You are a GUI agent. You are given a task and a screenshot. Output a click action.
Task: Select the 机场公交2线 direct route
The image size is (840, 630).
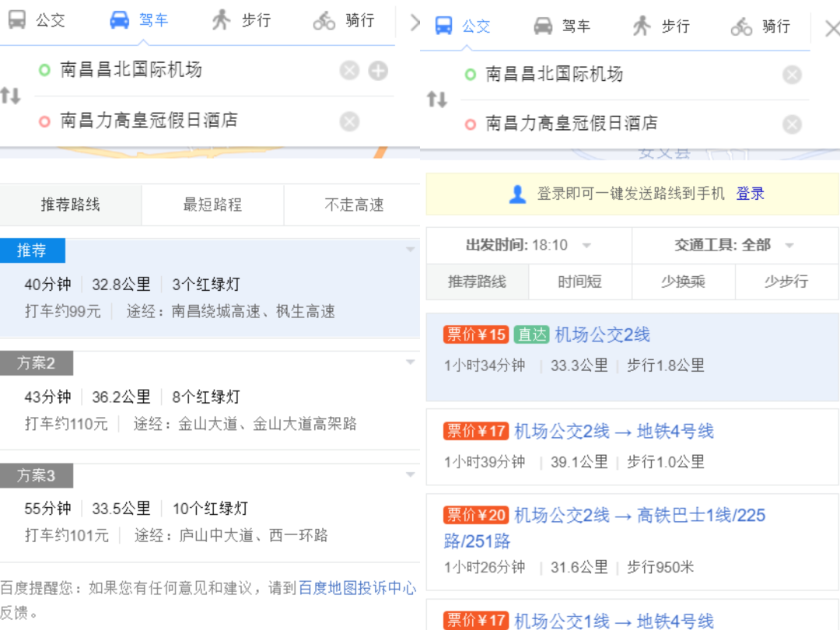[x=601, y=334]
